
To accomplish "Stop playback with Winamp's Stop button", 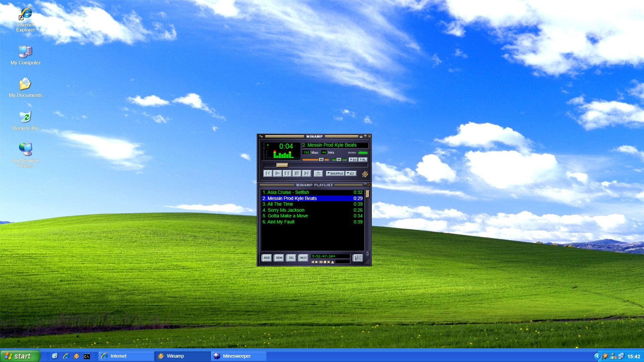I will pyautogui.click(x=297, y=173).
